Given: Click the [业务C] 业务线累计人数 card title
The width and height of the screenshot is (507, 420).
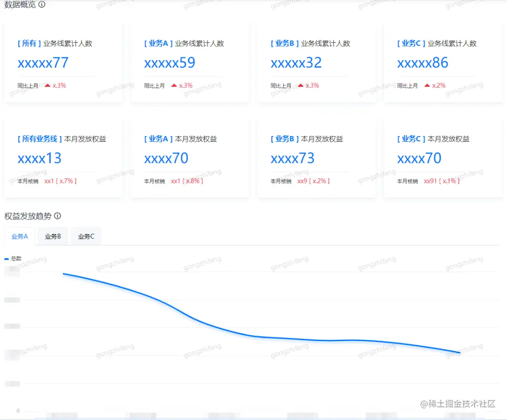Looking at the screenshot, I should coord(437,43).
